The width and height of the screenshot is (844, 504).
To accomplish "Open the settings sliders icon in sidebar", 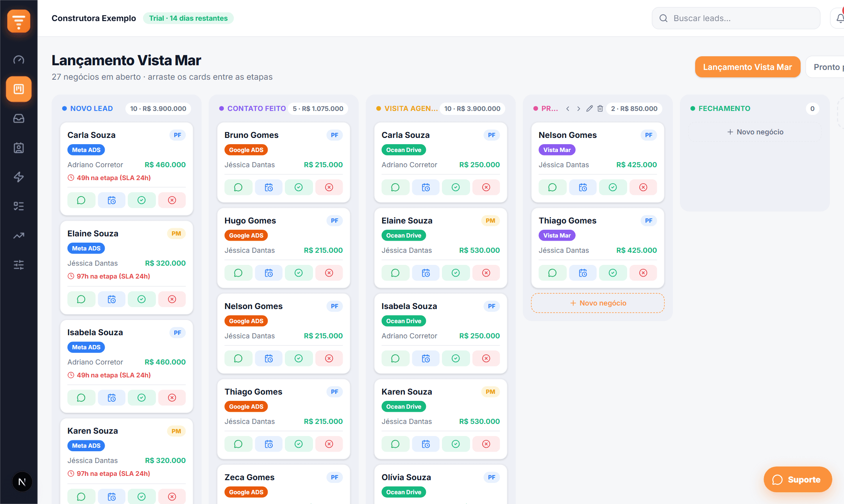I will pos(19,265).
